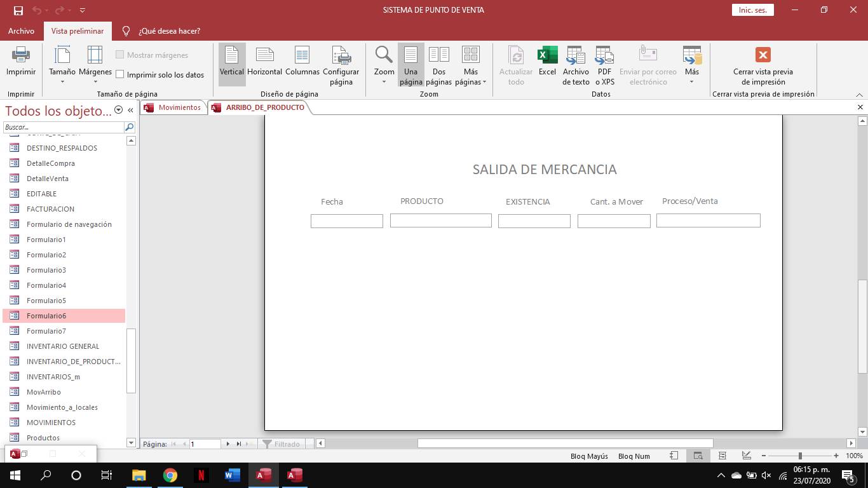Select Dos páginas zoom view
This screenshot has height=488, width=868.
438,64
